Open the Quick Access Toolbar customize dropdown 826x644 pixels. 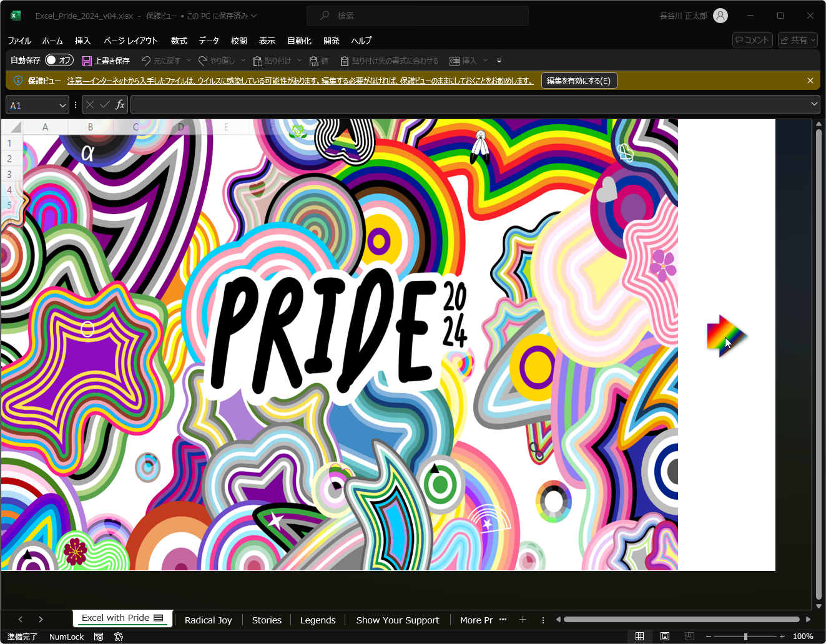(499, 61)
